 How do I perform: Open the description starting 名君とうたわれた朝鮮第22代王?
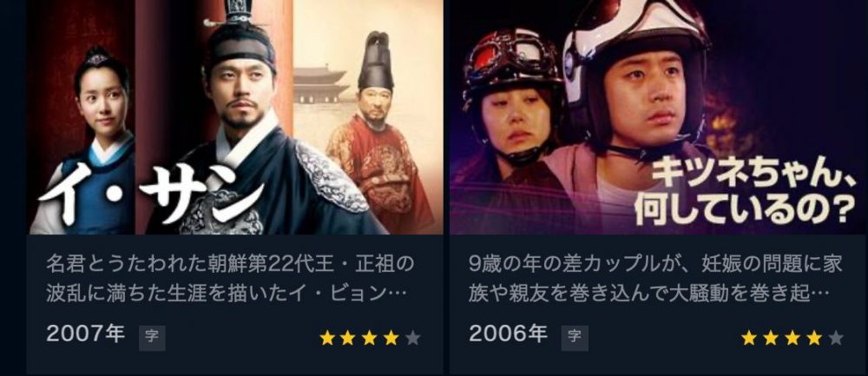(x=230, y=278)
